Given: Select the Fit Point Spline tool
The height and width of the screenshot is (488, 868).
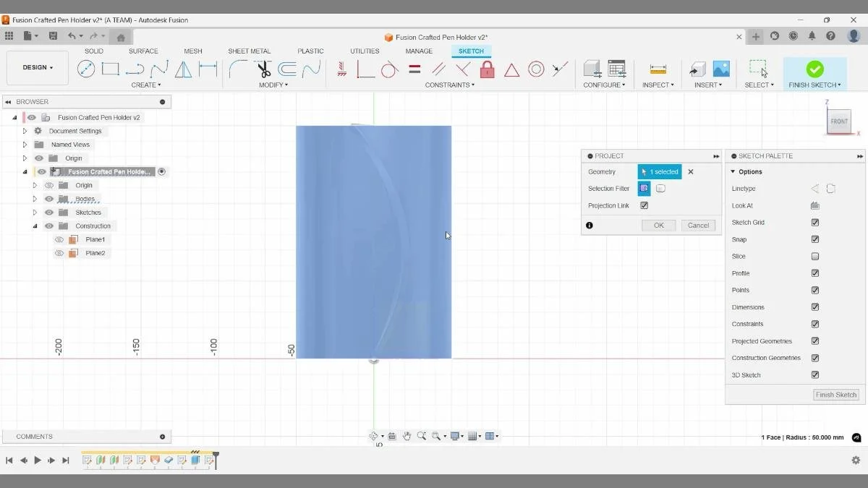Looking at the screenshot, I should [159, 69].
